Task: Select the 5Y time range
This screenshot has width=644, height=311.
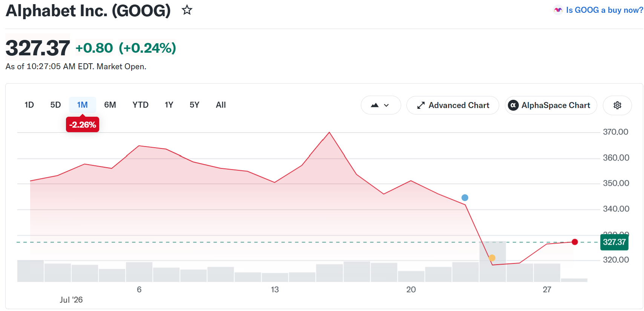Action: [x=194, y=105]
